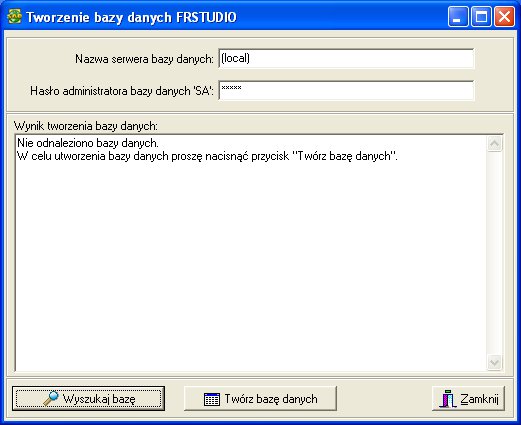
Task: Click the door icon on the Zamknij button
Action: point(447,398)
